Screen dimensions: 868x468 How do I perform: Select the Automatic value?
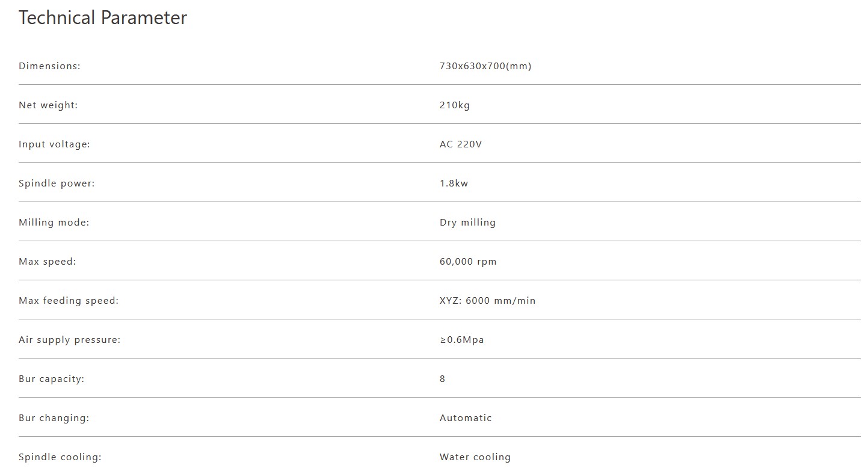tap(466, 418)
